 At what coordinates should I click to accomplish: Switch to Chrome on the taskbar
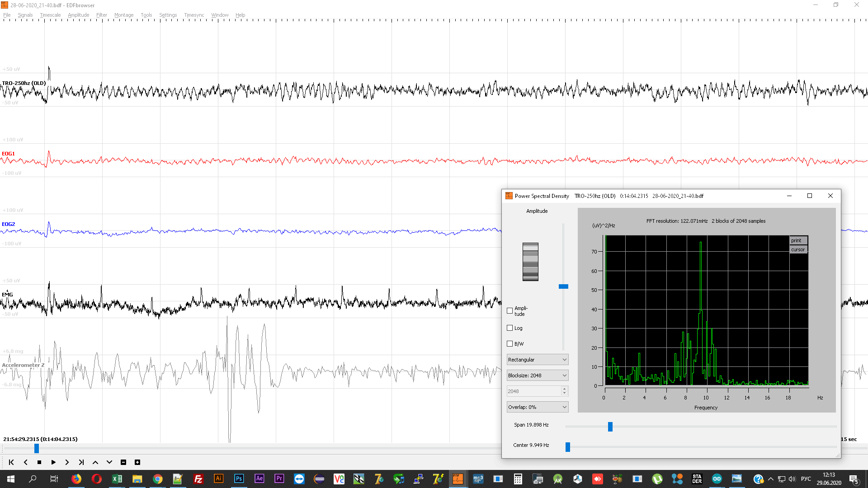click(x=158, y=479)
